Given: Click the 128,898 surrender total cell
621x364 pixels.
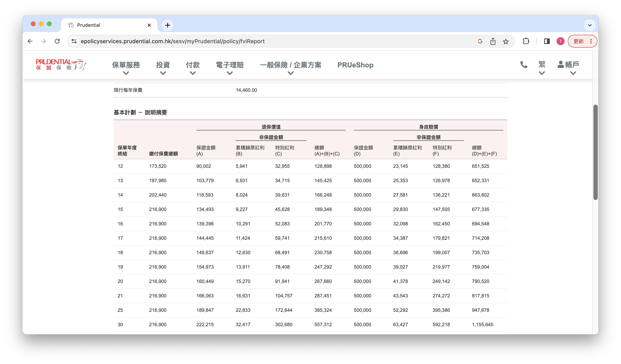Looking at the screenshot, I should click(x=323, y=166).
